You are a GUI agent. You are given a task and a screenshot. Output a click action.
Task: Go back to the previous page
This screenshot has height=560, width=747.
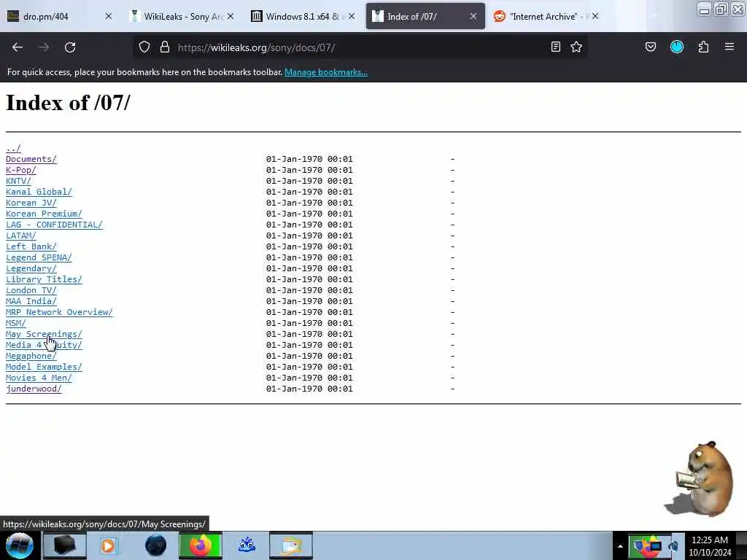pos(18,47)
